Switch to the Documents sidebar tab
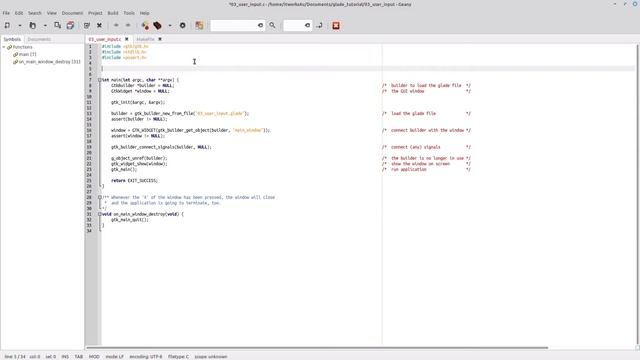640x360 pixels. pyautogui.click(x=39, y=39)
